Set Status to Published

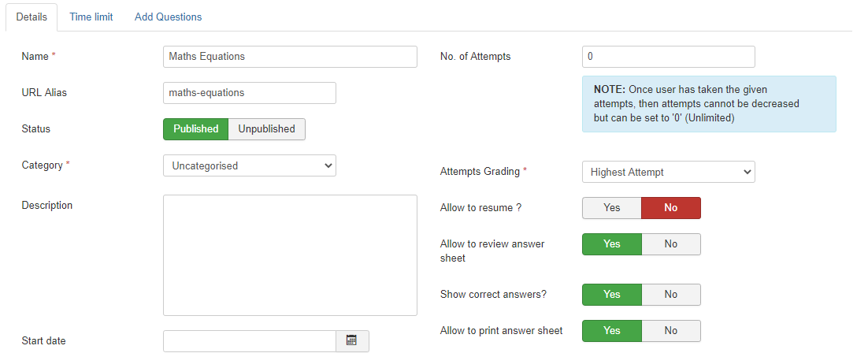195,129
